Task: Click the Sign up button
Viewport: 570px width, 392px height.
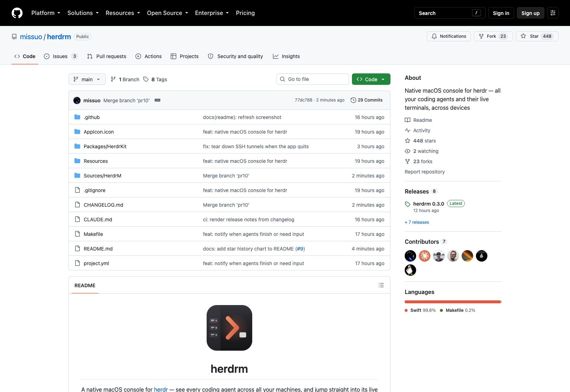Action: tap(530, 13)
